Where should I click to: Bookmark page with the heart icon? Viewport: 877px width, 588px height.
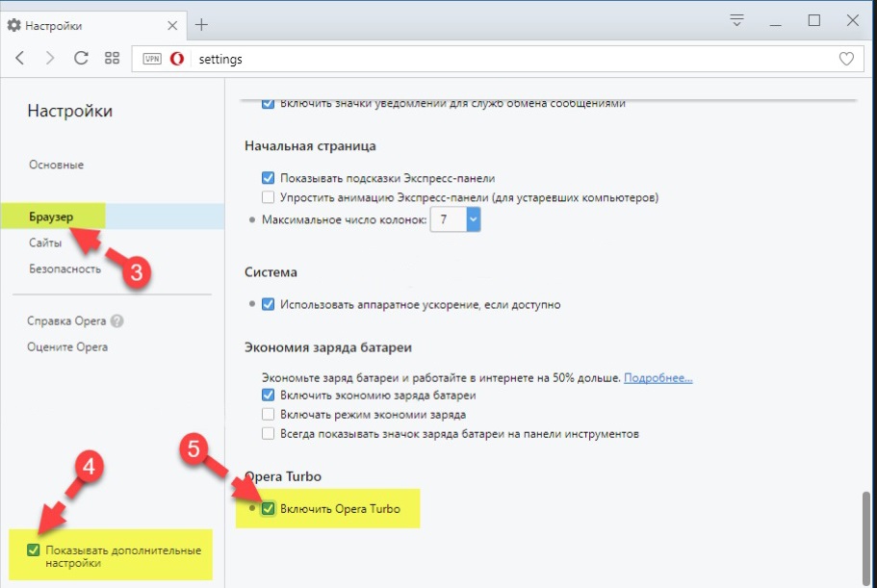tap(846, 59)
